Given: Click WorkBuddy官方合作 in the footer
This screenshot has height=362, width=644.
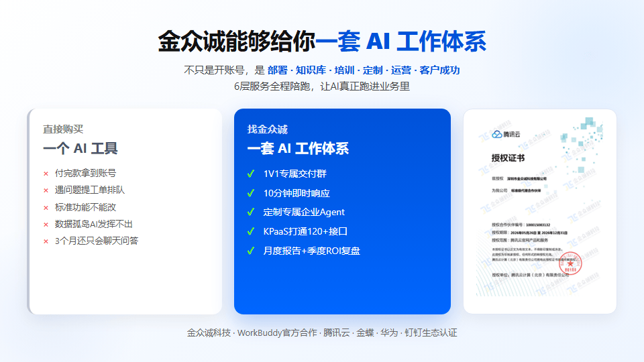Looking at the screenshot, I should (277, 333).
